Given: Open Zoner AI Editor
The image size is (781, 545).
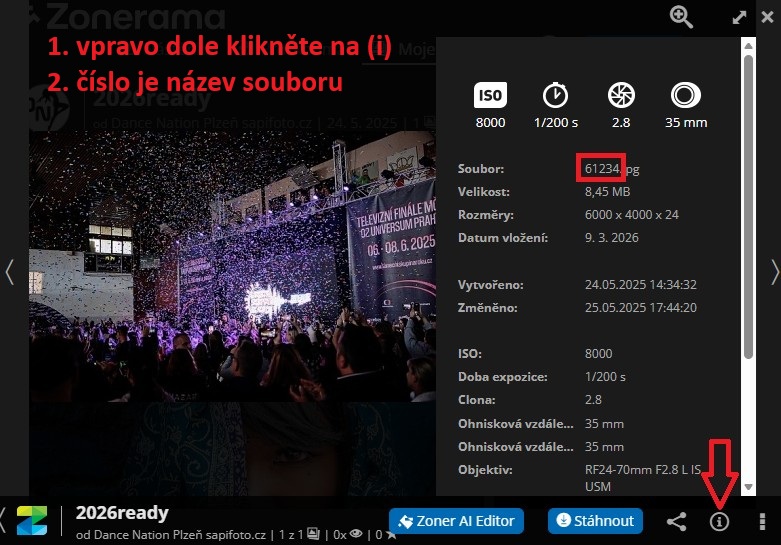Looking at the screenshot, I should point(456,521).
